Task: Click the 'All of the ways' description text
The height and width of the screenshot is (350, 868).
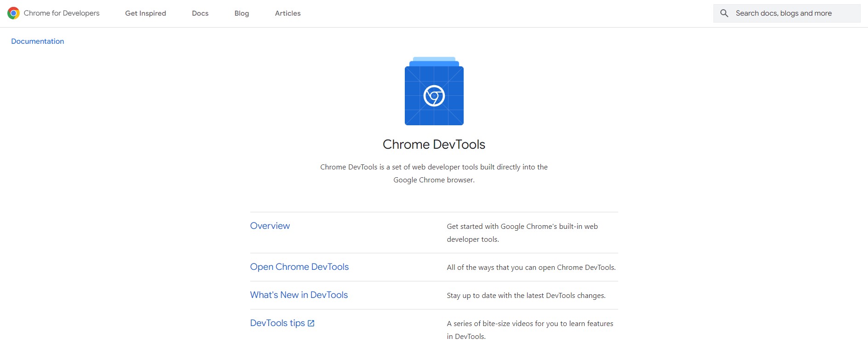Action: pos(531,268)
